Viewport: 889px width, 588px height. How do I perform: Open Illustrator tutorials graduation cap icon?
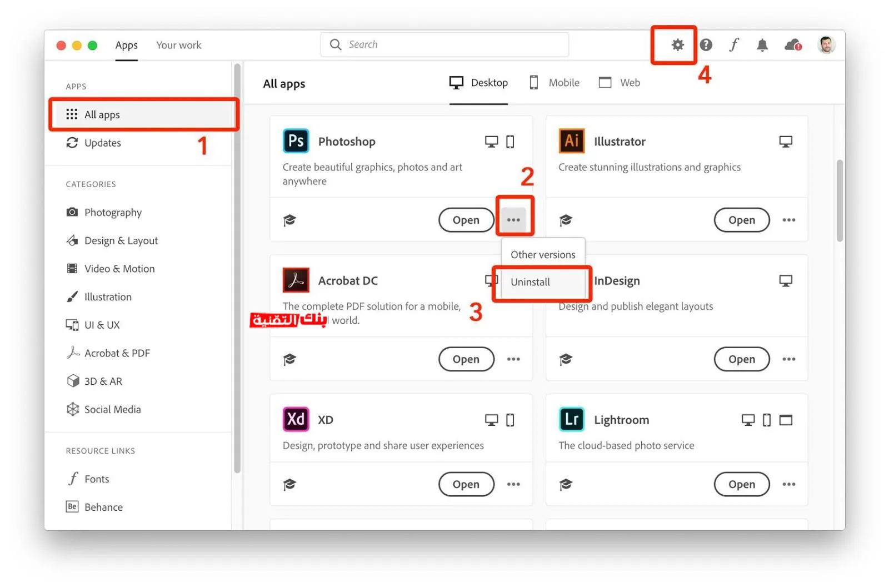point(566,220)
